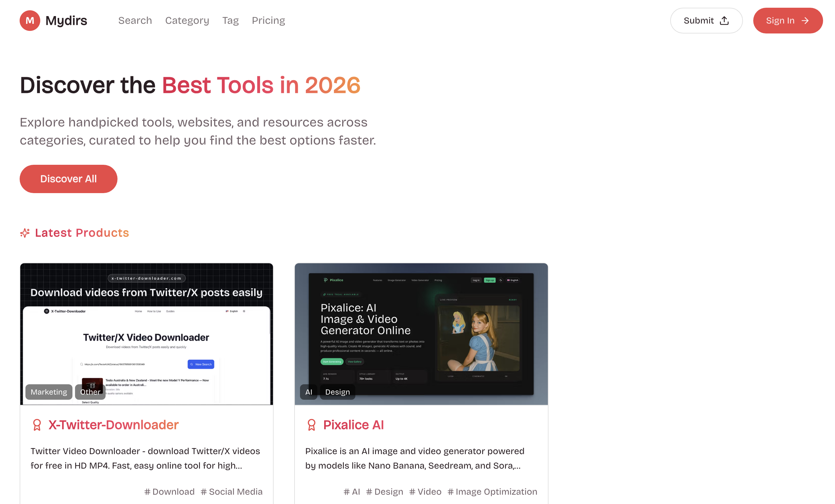Click the award ribbon icon beside Pixalice AI
The image size is (835, 504).
point(311,425)
